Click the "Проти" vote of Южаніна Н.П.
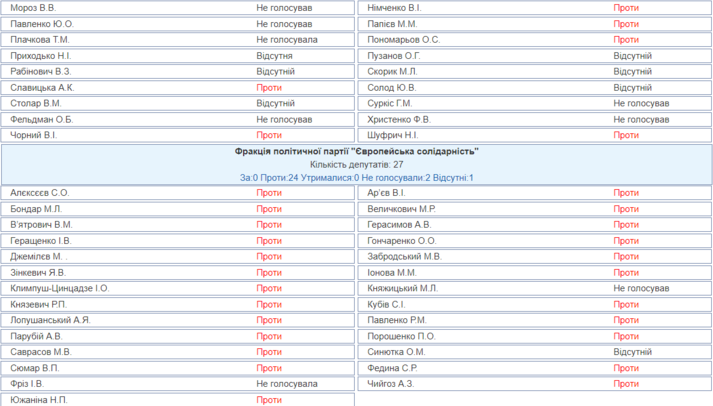The width and height of the screenshot is (713, 406). 269,400
